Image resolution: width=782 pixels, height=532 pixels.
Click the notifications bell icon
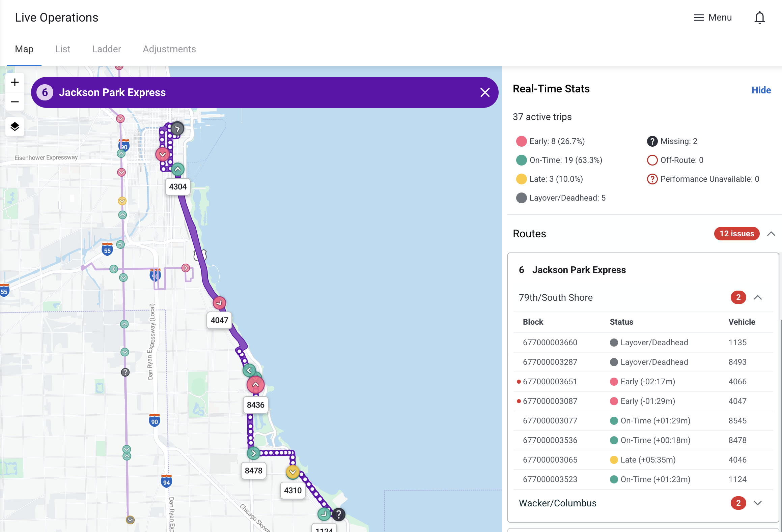(759, 18)
